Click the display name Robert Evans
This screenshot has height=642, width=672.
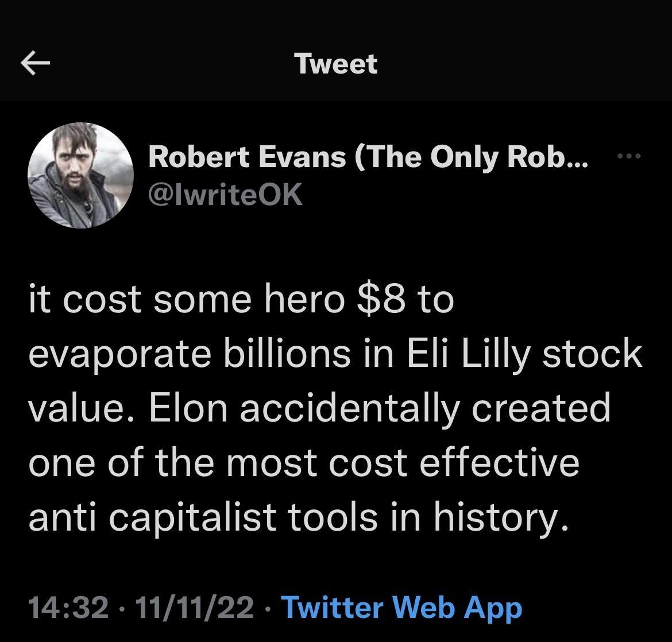pyautogui.click(x=368, y=156)
